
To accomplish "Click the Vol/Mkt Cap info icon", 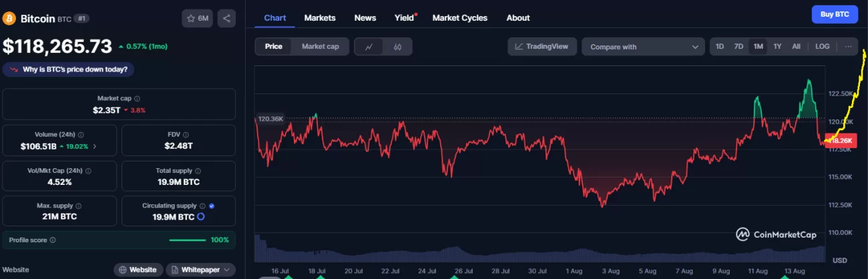I will (x=89, y=171).
